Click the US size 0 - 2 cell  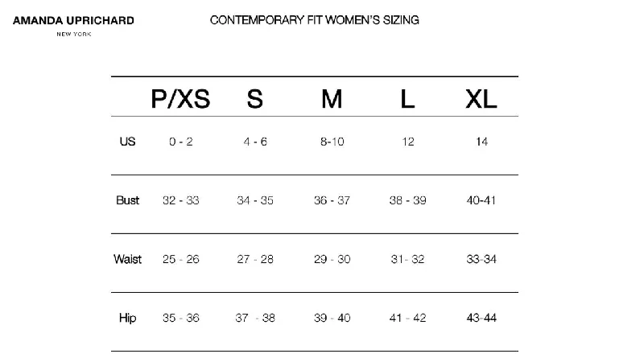point(180,142)
